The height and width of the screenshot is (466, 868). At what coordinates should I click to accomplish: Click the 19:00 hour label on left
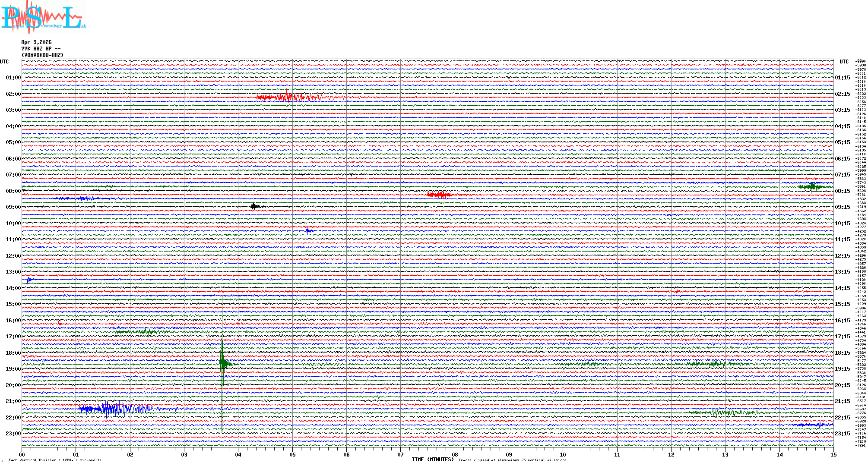coord(13,369)
